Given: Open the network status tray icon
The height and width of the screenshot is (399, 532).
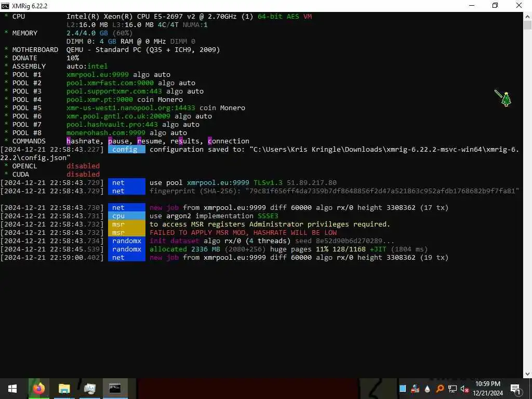Looking at the screenshot, I should (x=453, y=389).
